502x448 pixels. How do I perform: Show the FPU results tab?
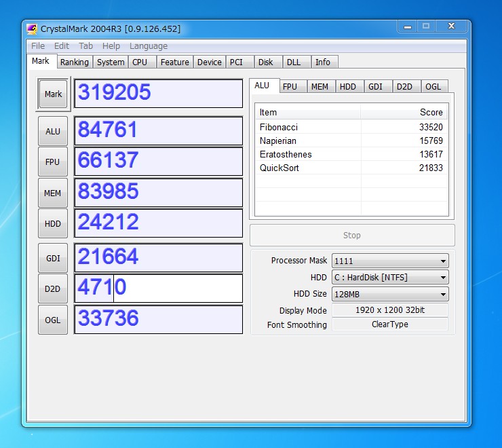293,86
